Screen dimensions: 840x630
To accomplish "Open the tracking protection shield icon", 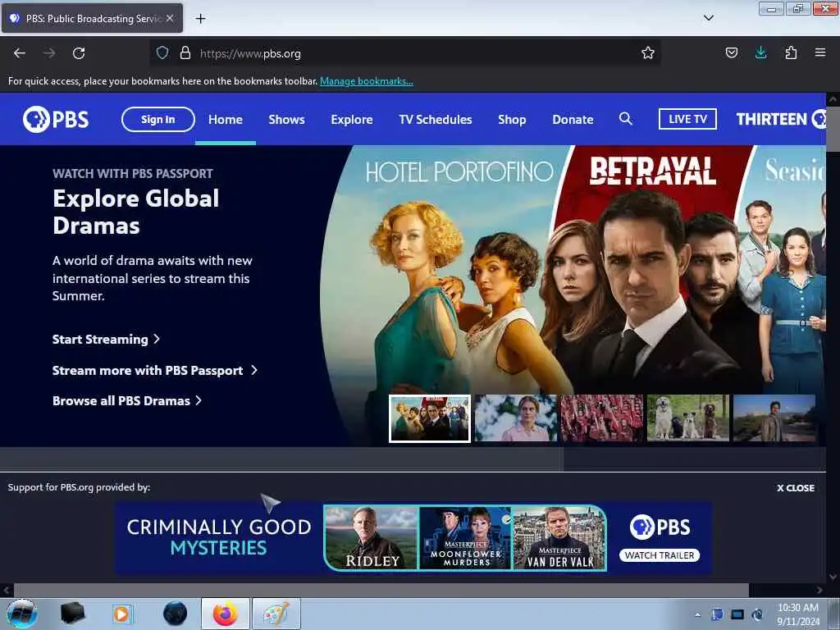I will click(162, 52).
